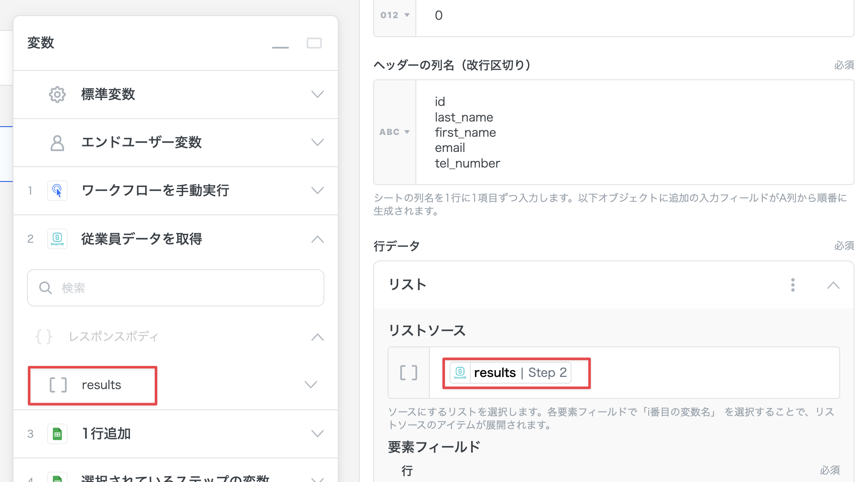Click the curly braces レスポンスボディ icon

[x=44, y=337]
